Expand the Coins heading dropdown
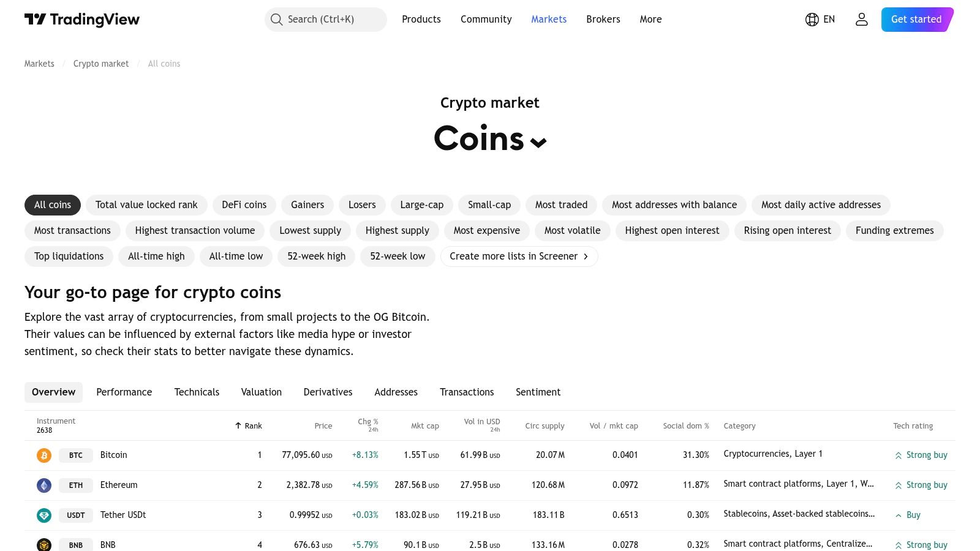This screenshot has height=551, width=980. click(538, 143)
